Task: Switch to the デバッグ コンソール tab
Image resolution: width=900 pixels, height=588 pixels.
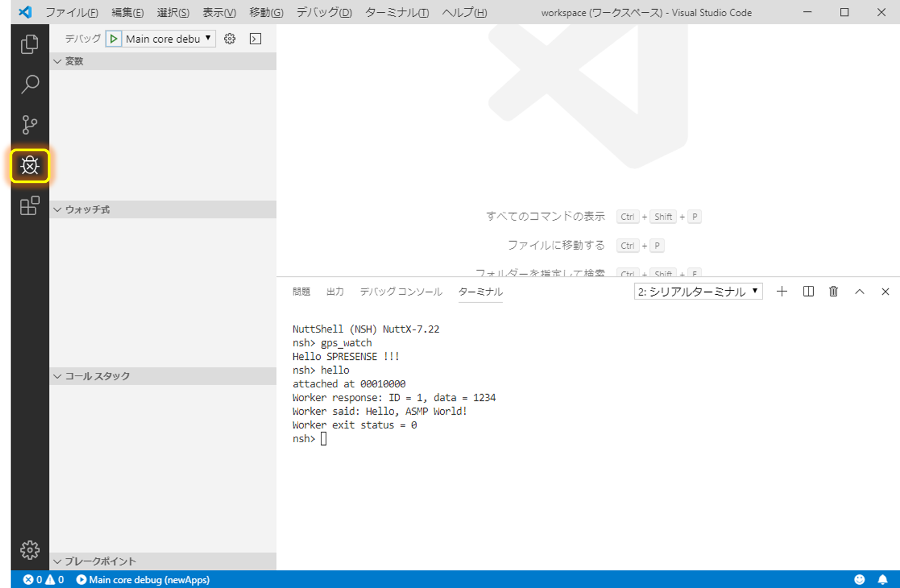Action: (400, 291)
